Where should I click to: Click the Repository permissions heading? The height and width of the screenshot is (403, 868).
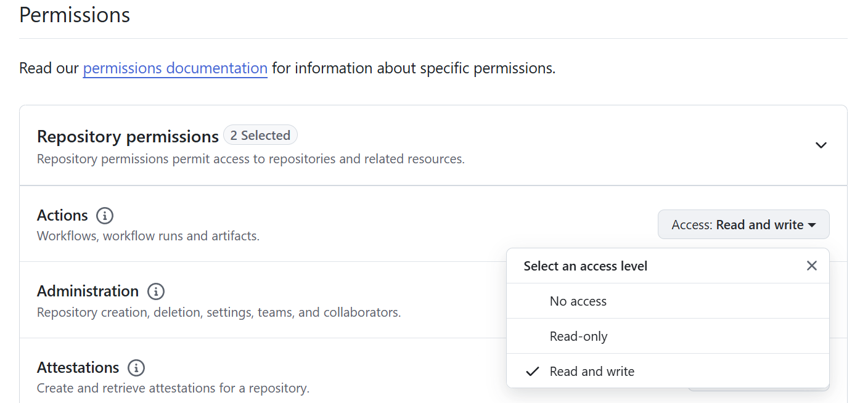[128, 136]
